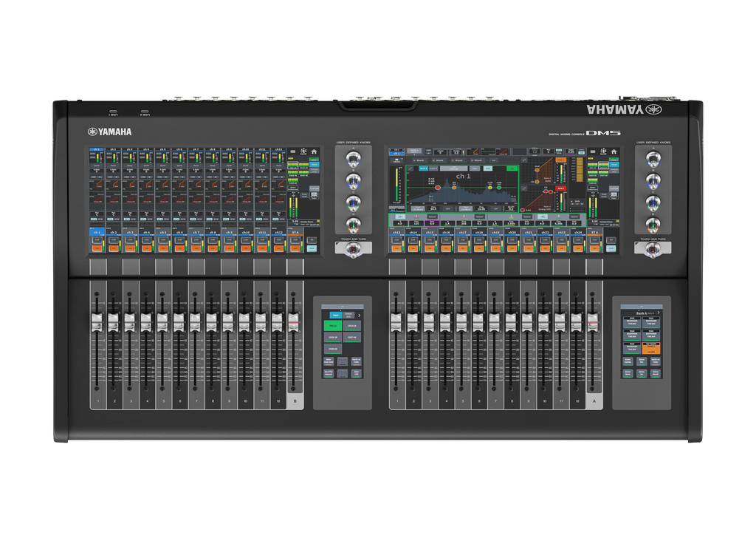Grab right bank master fader A
Viewport: 756px width, 535px height.
593,322
